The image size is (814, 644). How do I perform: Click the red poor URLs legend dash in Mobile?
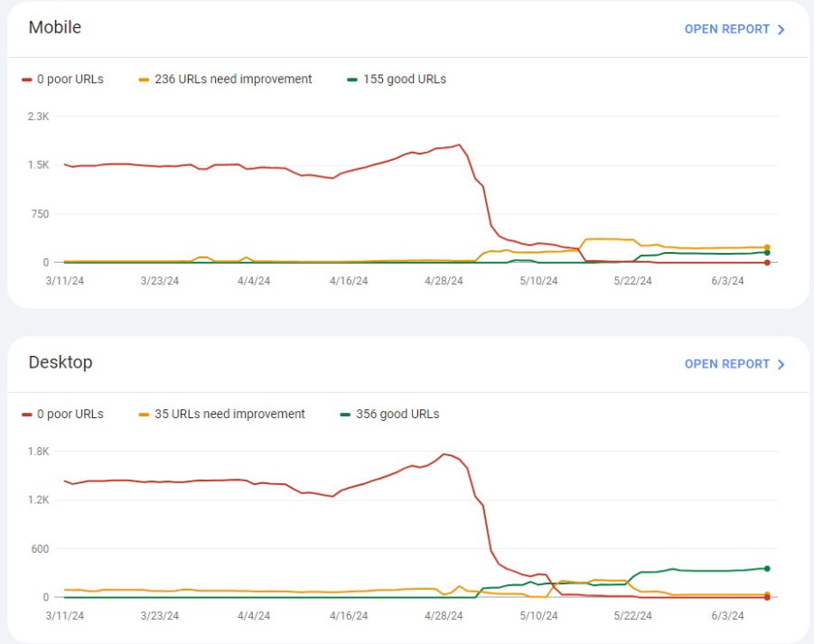coord(27,79)
